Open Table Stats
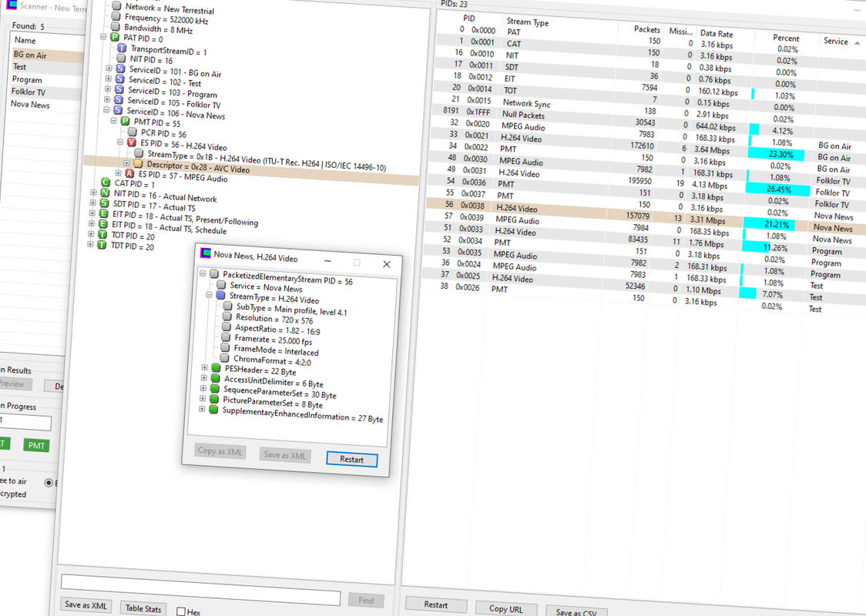Viewport: 866px width, 616px height. click(143, 608)
